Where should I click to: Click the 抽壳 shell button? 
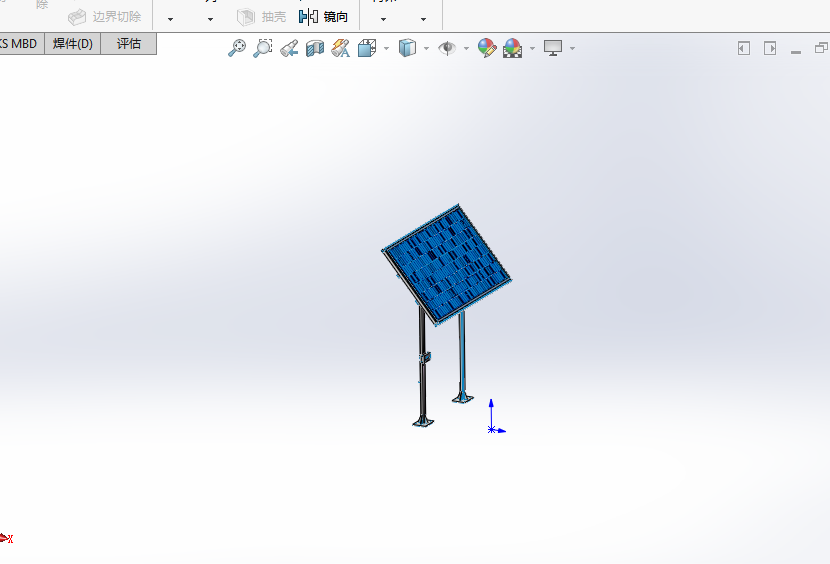pyautogui.click(x=261, y=17)
